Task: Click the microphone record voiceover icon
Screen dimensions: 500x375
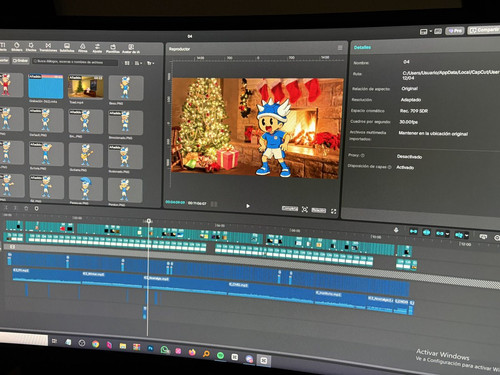Action: click(x=396, y=230)
